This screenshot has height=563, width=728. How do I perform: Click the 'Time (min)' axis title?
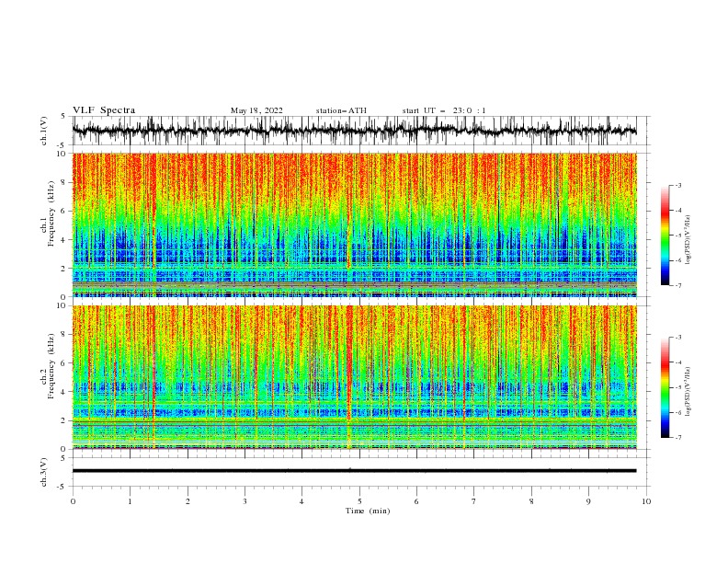[x=368, y=511]
